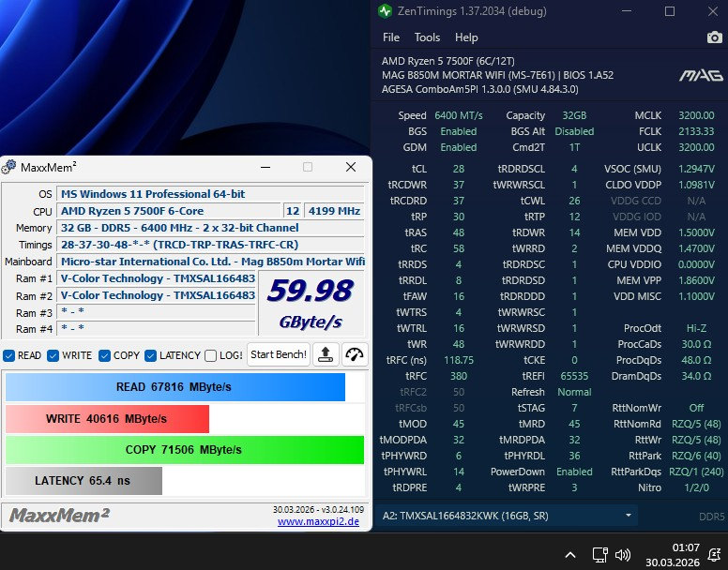Viewport: 728px width, 570px height.
Task: Uncheck the LATENCY checkbox in MaxxMem
Action: tap(150, 355)
